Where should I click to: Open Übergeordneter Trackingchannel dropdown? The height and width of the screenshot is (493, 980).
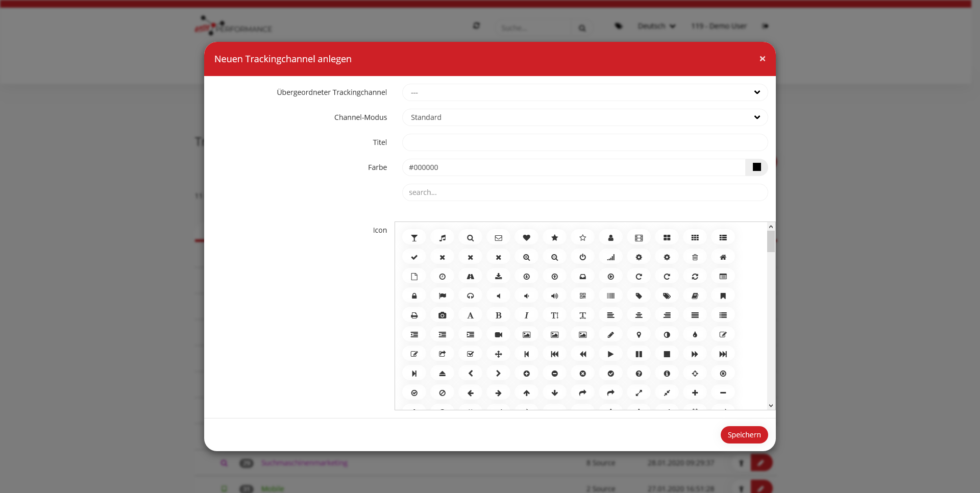(584, 92)
